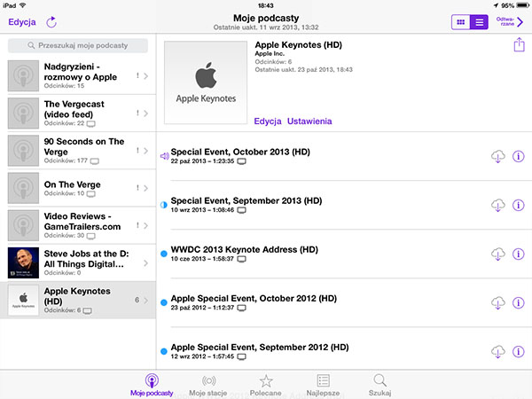Open the Polecane tab
The width and height of the screenshot is (532, 399).
266,385
